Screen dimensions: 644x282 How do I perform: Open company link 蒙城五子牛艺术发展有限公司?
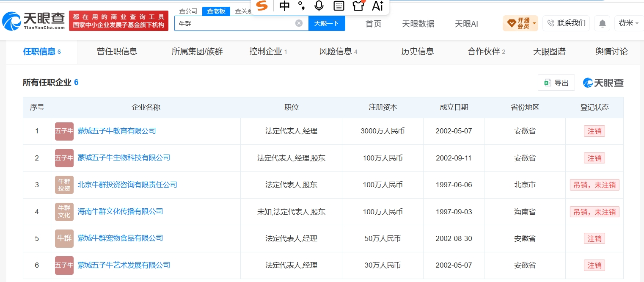(x=124, y=265)
